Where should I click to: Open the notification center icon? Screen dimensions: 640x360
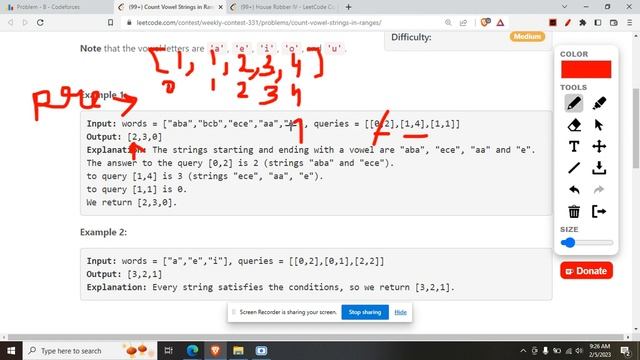[625, 351]
